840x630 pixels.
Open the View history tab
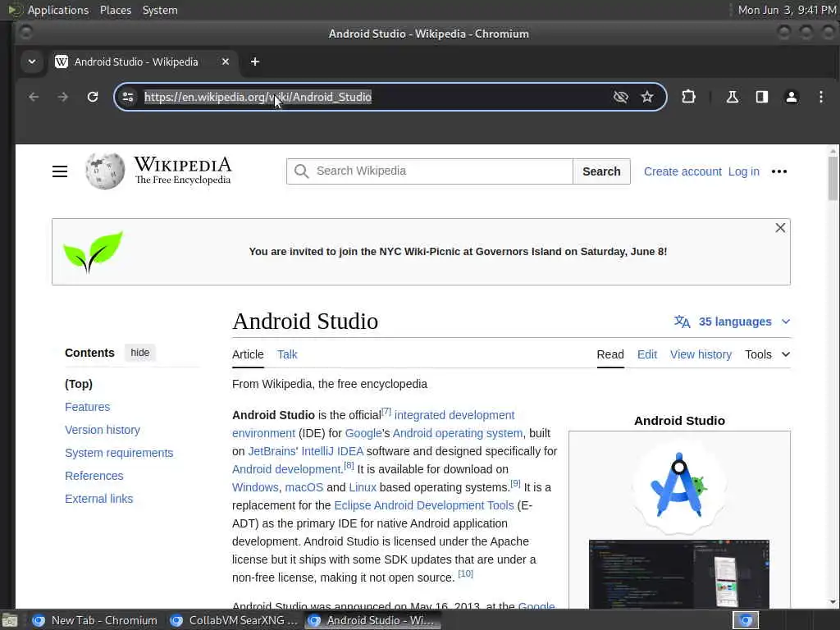tap(701, 354)
